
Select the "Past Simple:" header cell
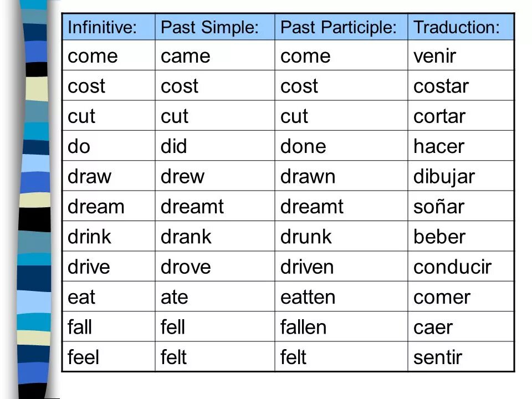click(x=209, y=27)
